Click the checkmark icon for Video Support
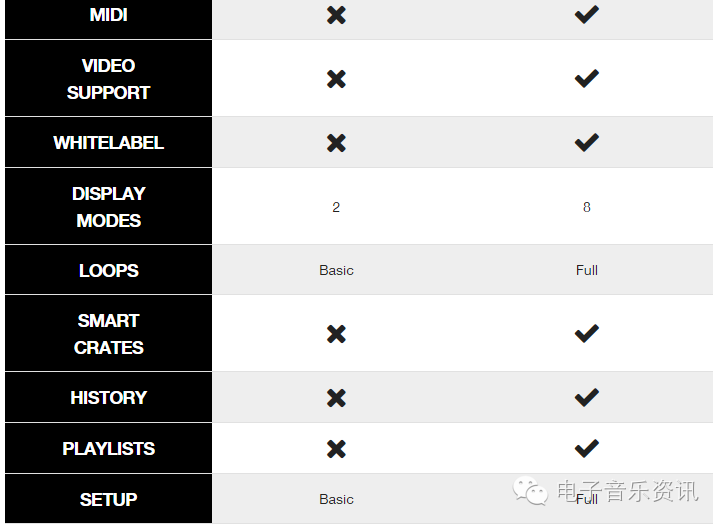The width and height of the screenshot is (723, 528). pyautogui.click(x=587, y=79)
